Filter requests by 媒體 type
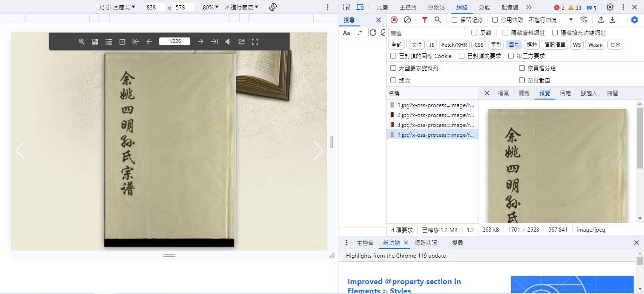This screenshot has height=294, width=644. pos(531,45)
